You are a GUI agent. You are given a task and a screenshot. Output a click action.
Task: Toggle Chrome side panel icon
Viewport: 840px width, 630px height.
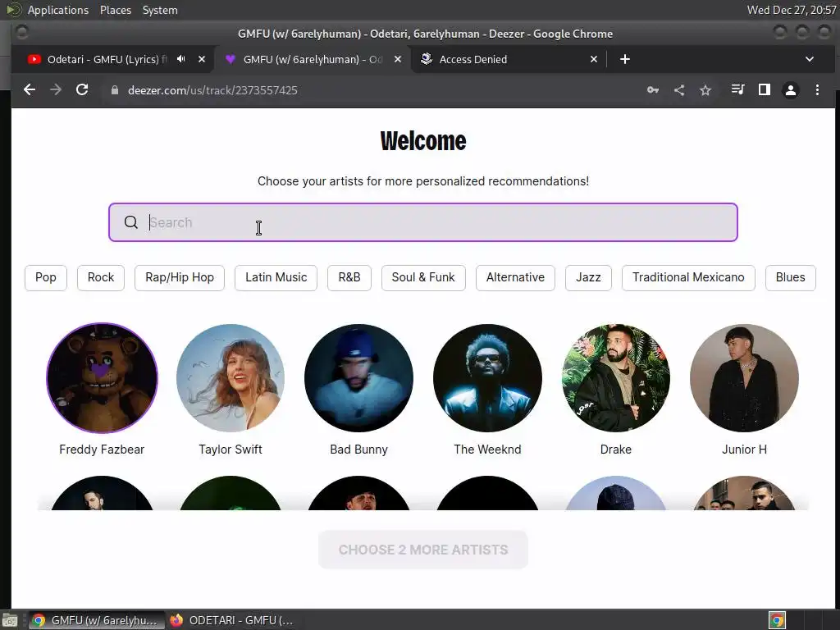click(765, 90)
